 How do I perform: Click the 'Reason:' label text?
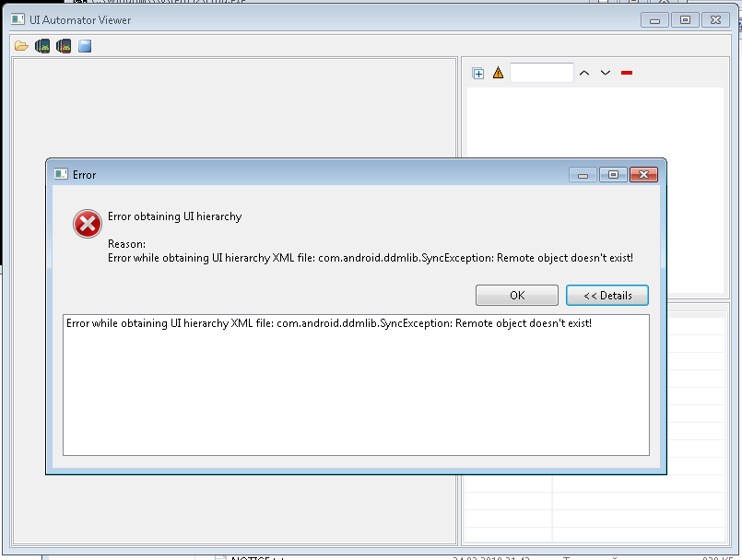click(127, 244)
